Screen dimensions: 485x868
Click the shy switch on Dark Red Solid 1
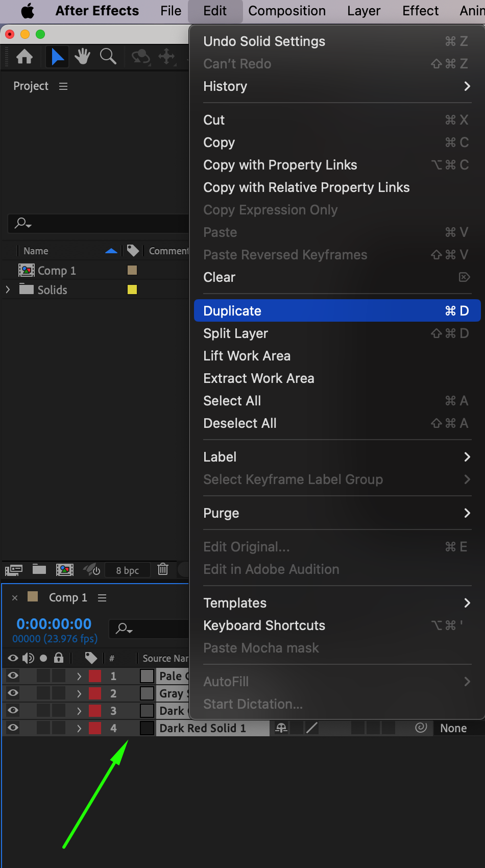(x=281, y=728)
